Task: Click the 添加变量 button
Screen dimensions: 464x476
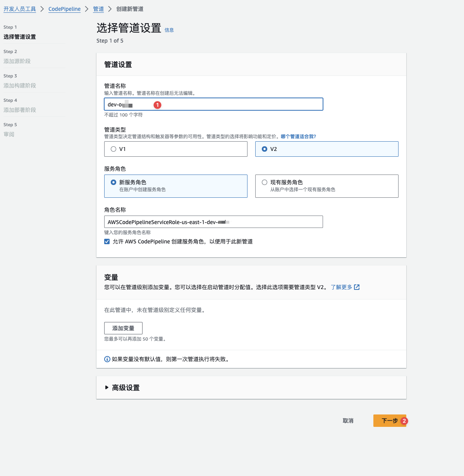Action: click(x=123, y=328)
